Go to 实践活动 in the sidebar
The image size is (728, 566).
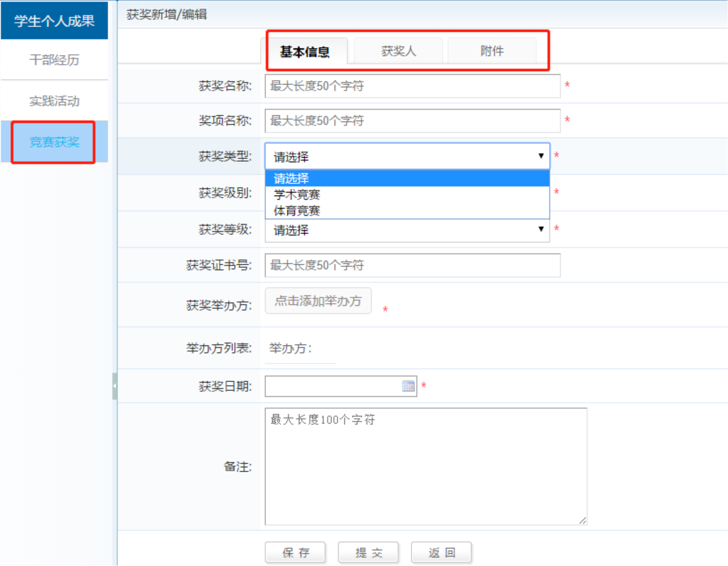54,101
